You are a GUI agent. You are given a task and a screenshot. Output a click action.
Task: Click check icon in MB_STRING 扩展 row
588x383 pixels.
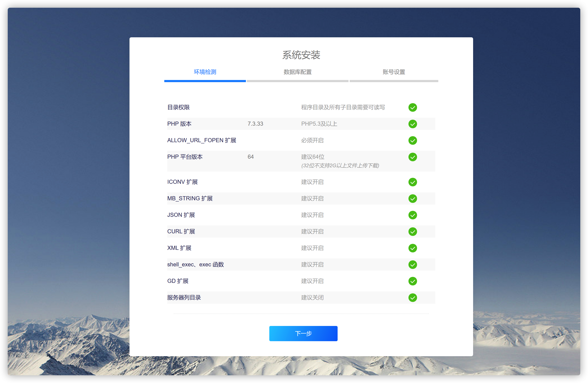coord(412,199)
